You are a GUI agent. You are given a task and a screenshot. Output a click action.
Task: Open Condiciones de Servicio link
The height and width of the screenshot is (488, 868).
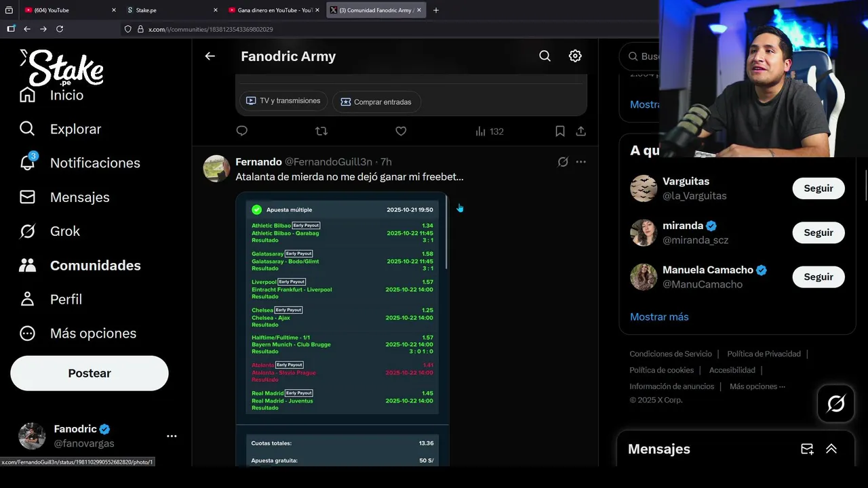(671, 354)
